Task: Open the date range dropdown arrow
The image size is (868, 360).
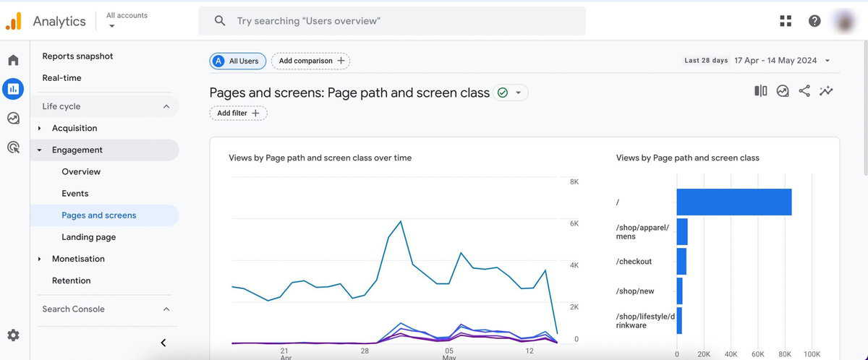Action: (x=827, y=61)
